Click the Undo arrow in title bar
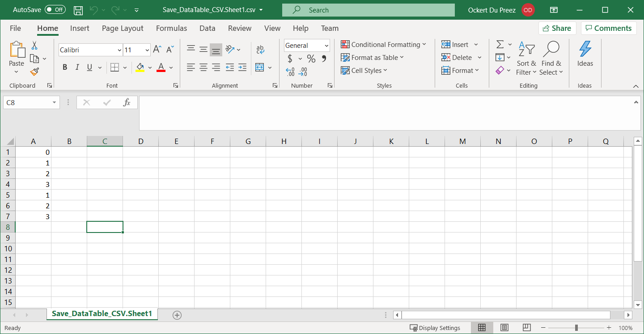644x334 pixels. [93, 10]
